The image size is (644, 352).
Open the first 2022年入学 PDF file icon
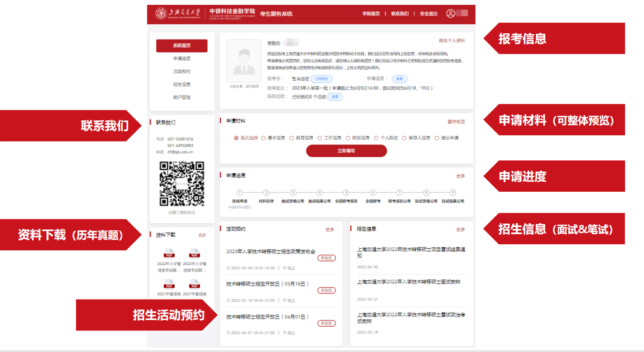point(169,253)
